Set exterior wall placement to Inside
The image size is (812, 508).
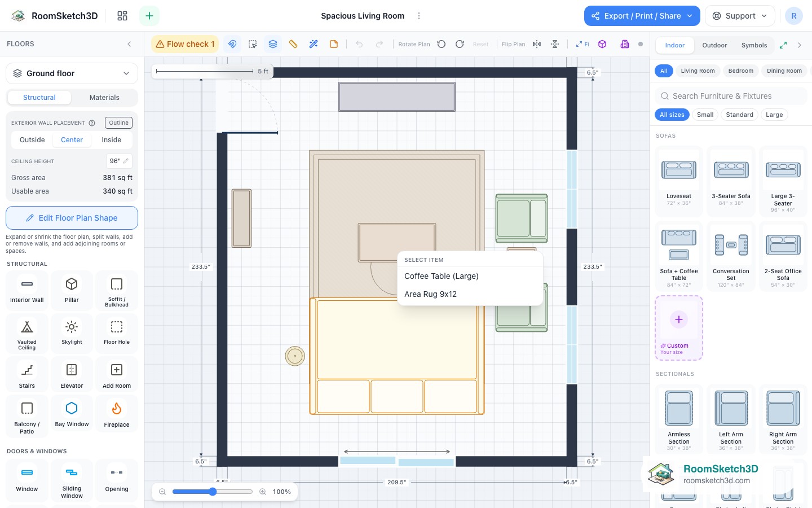pos(112,140)
